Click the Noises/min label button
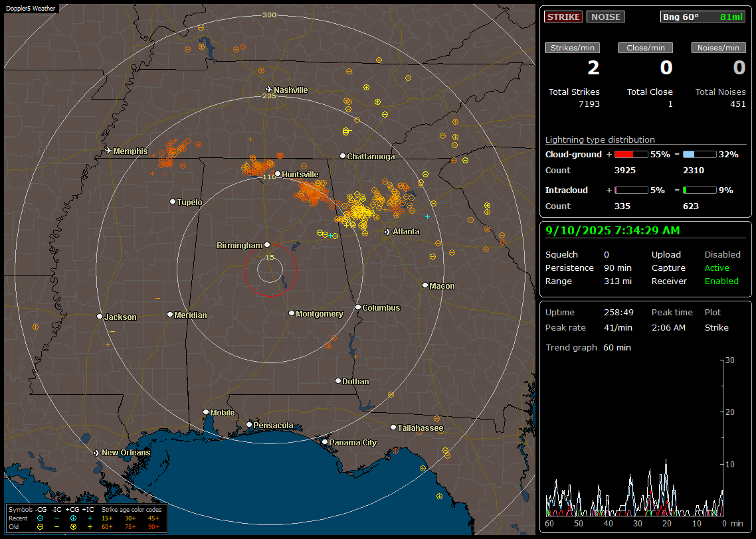Viewport: 756px width, 539px height. click(x=718, y=48)
